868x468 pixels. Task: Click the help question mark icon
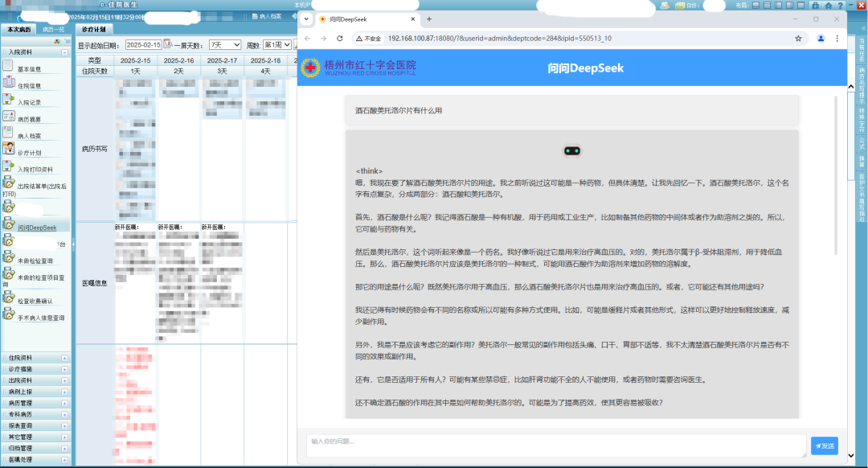pyautogui.click(x=841, y=5)
